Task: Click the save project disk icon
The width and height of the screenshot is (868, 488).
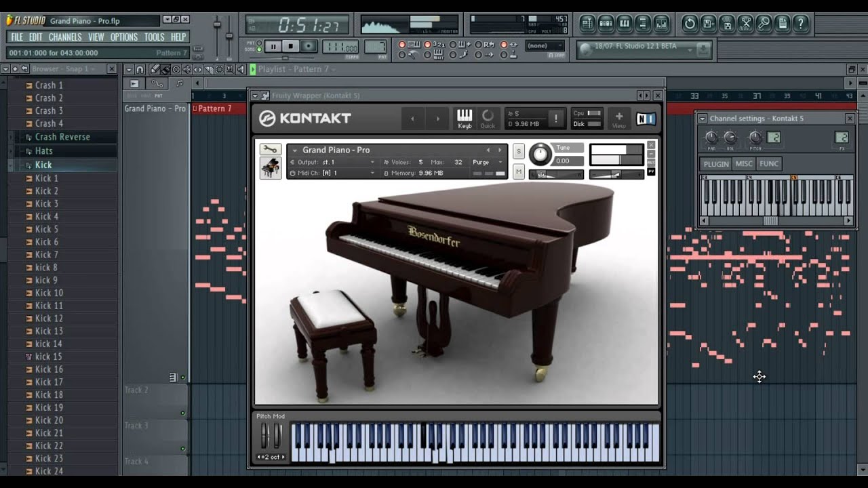Action: (708, 23)
